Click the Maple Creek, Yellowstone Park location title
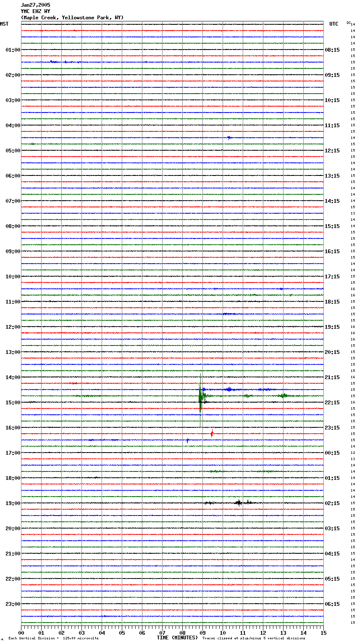Image resolution: width=357 pixels, height=644 pixels. (x=72, y=18)
